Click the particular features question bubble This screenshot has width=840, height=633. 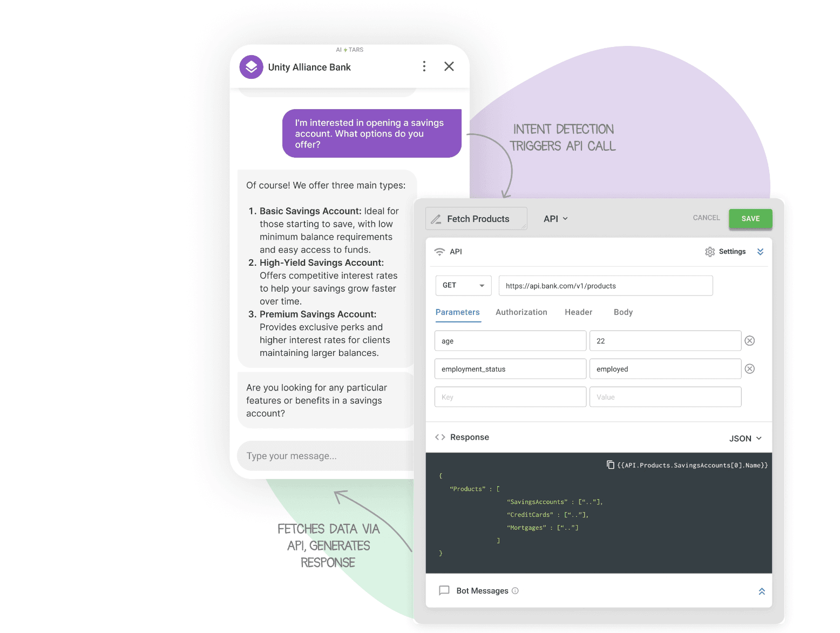[x=326, y=400]
